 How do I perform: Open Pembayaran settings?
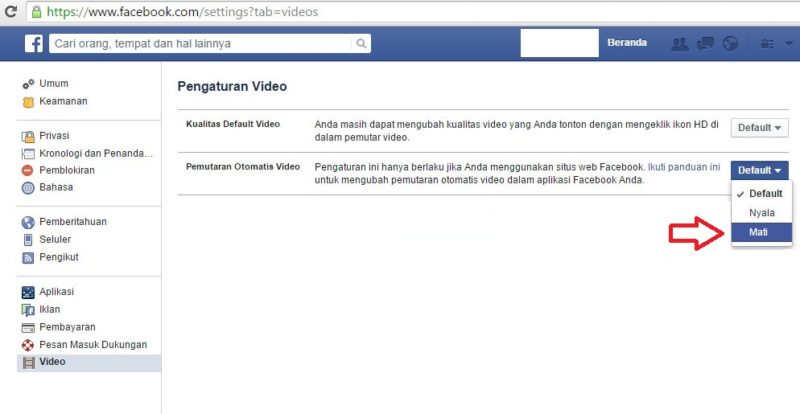tap(67, 327)
